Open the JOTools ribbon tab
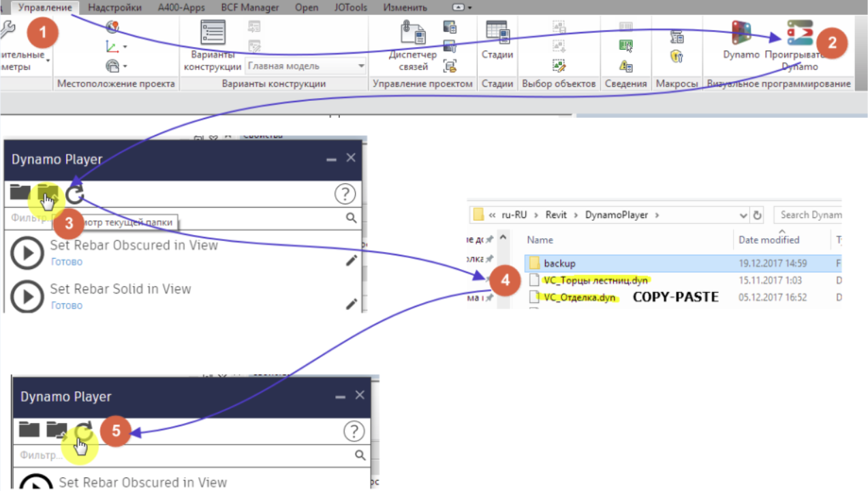This screenshot has height=491, width=868. pyautogui.click(x=351, y=7)
